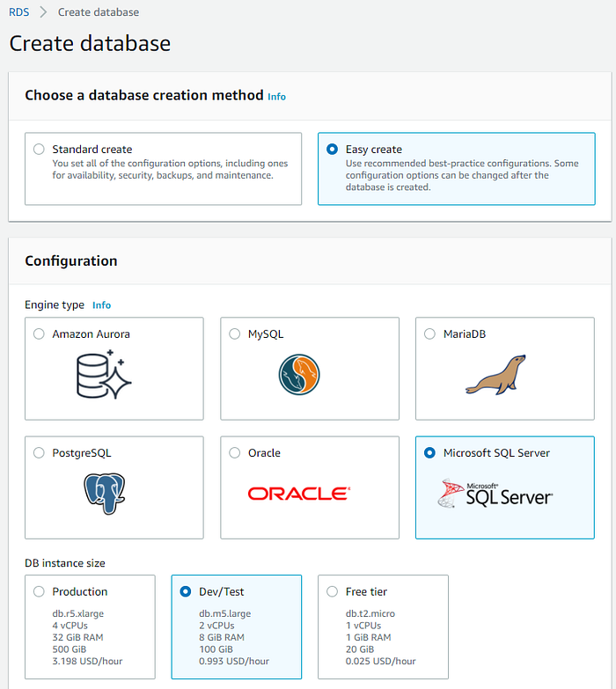Click the 20 GiB storage value
This screenshot has width=616, height=689.
pyautogui.click(x=360, y=649)
